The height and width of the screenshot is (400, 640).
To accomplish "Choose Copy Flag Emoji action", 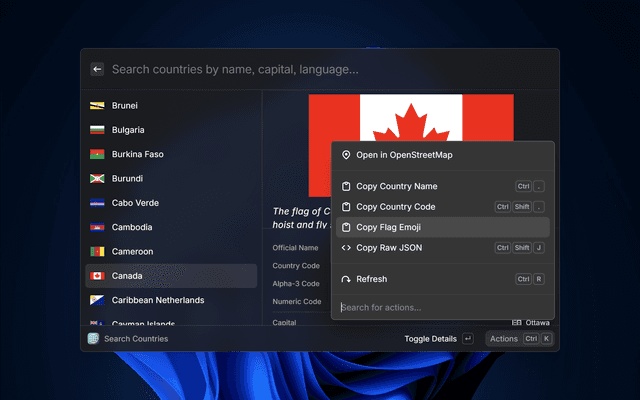I will [443, 227].
